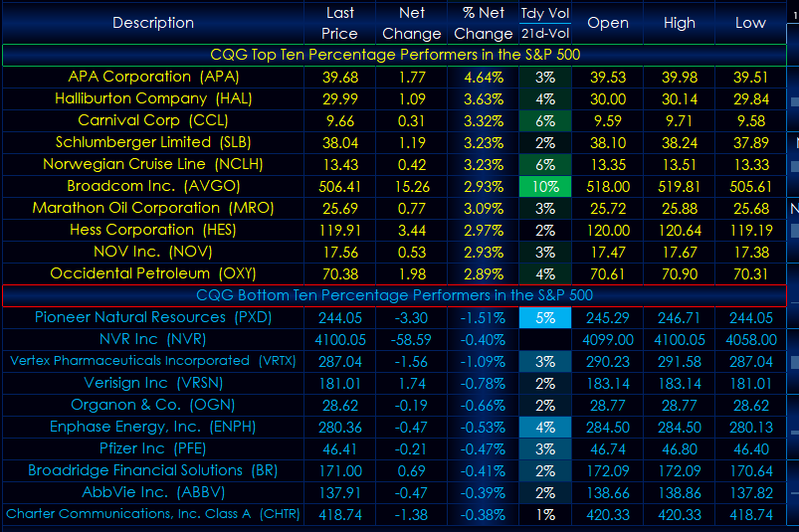Select Broadcom Inc. (AVGO) row
The height and width of the screenshot is (532, 799).
pyautogui.click(x=395, y=187)
